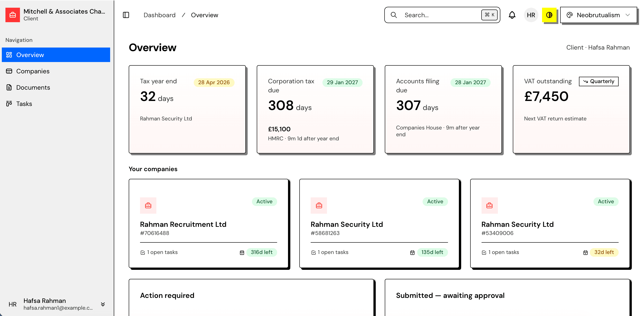Click the 316d left badge
Image resolution: width=644 pixels, height=316 pixels.
click(261, 252)
